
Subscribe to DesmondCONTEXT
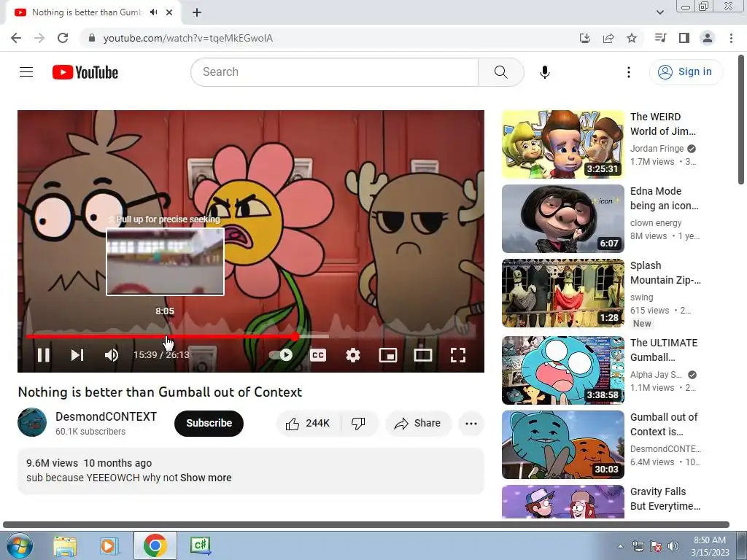tap(209, 424)
